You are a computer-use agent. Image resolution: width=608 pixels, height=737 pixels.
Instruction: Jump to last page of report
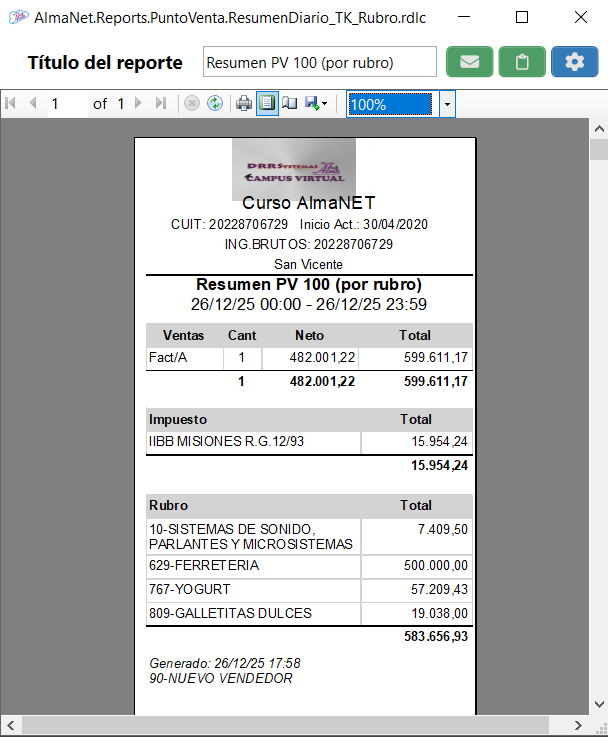[160, 104]
